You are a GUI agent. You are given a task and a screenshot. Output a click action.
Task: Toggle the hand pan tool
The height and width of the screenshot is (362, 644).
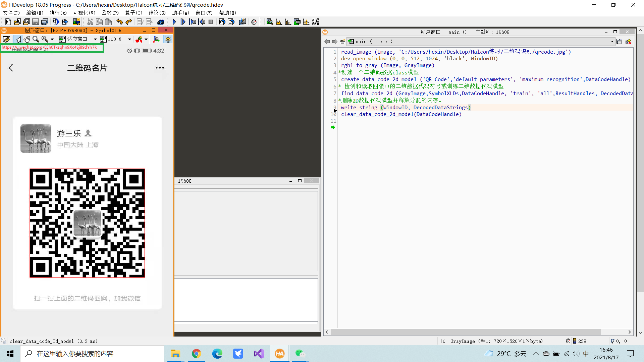coord(27,40)
